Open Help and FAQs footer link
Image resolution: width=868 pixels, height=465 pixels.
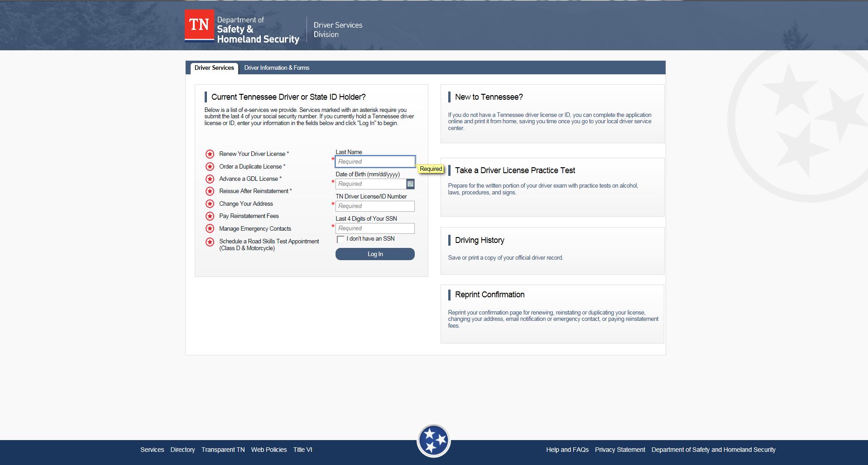pos(567,450)
